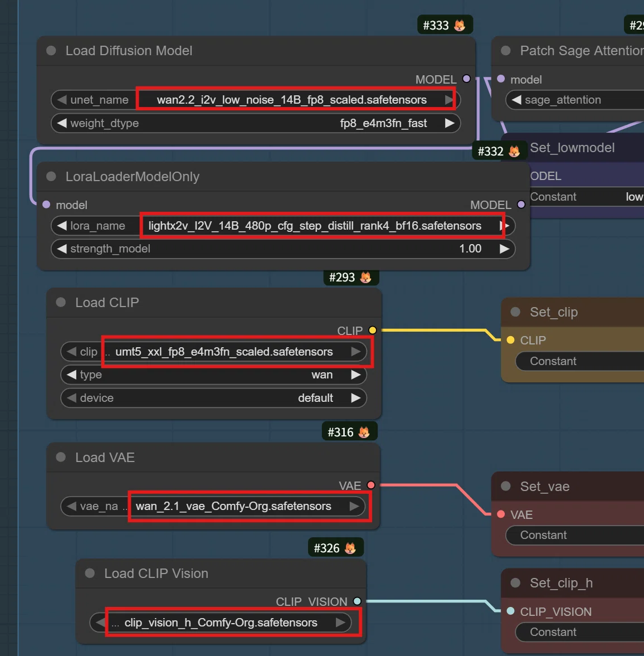
Task: Increase strength_model with right arrow
Action: [505, 249]
